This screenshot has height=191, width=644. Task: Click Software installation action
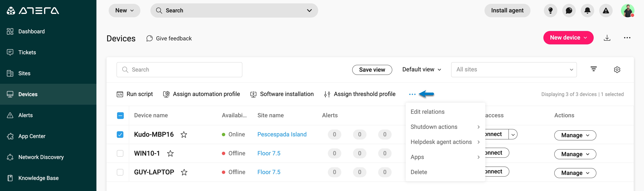(x=282, y=94)
